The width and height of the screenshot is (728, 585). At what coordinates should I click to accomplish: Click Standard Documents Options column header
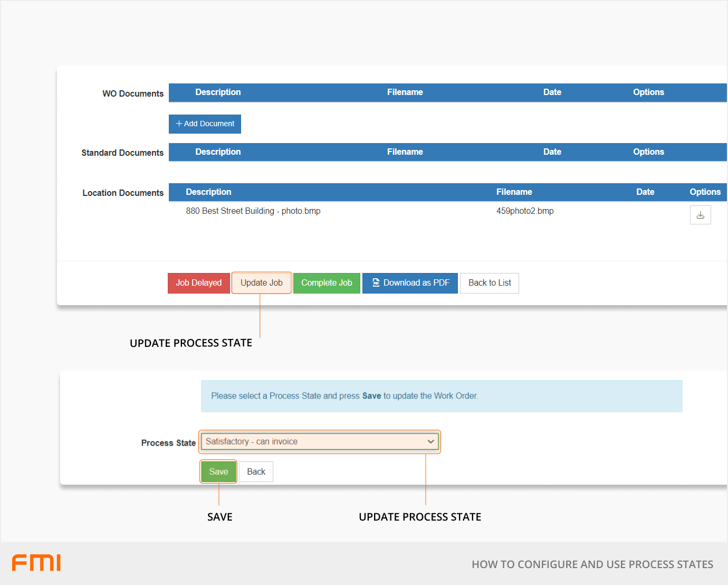(648, 152)
